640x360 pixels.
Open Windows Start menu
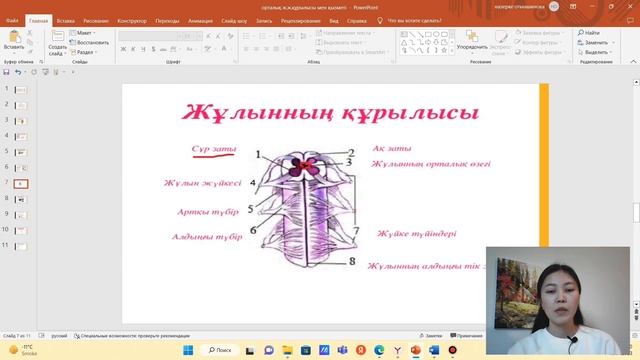click(188, 350)
